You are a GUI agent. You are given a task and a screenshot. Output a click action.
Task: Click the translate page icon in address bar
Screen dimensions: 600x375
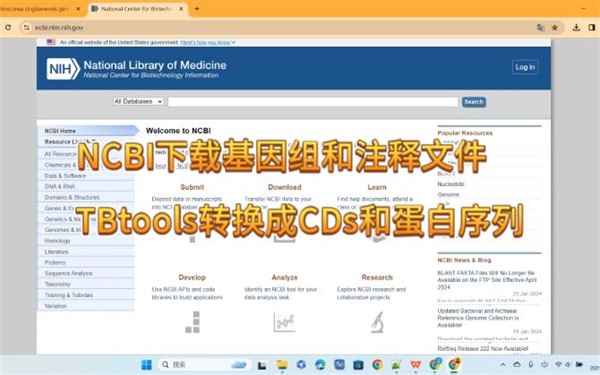541,28
